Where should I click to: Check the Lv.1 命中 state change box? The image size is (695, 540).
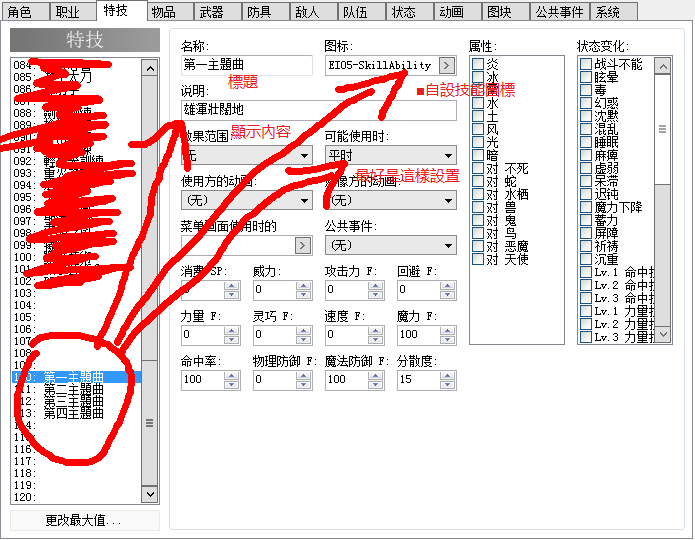[586, 271]
